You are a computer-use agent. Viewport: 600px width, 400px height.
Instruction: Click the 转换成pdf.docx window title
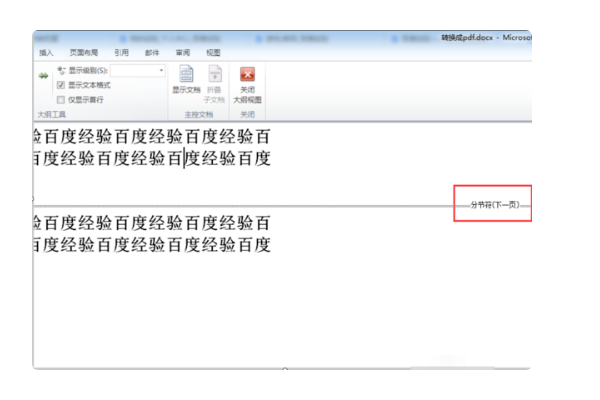point(467,38)
